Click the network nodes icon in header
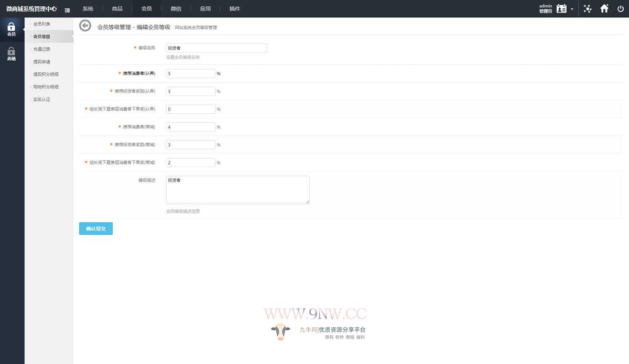Screen dimensions: 629x364 tap(588, 9)
